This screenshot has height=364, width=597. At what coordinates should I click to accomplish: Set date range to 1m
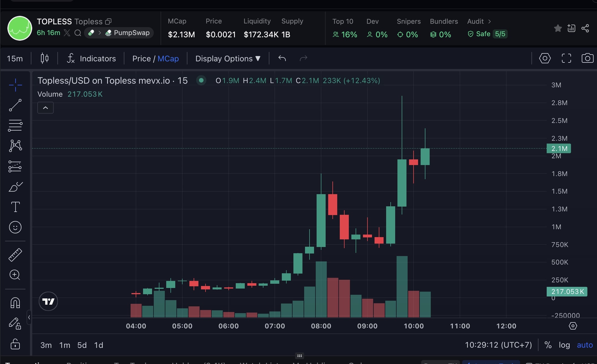click(65, 345)
